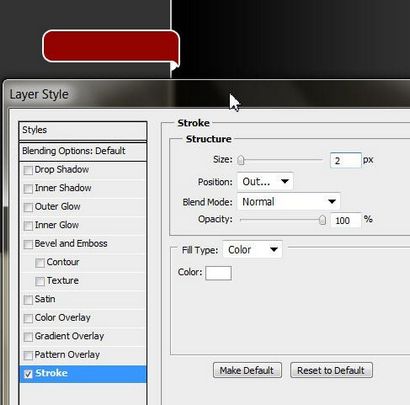Enable the Inner Shadow checkbox

pyautogui.click(x=28, y=189)
